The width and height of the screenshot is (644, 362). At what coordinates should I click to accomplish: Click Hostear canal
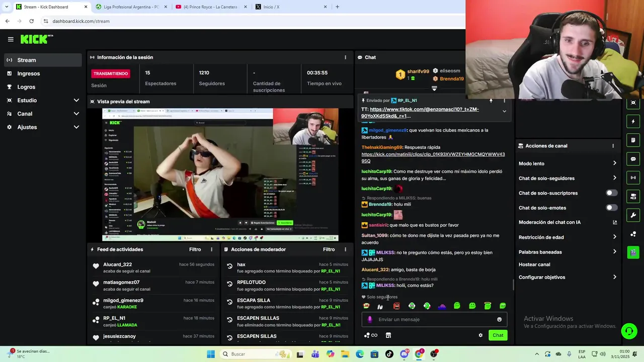[x=534, y=264]
